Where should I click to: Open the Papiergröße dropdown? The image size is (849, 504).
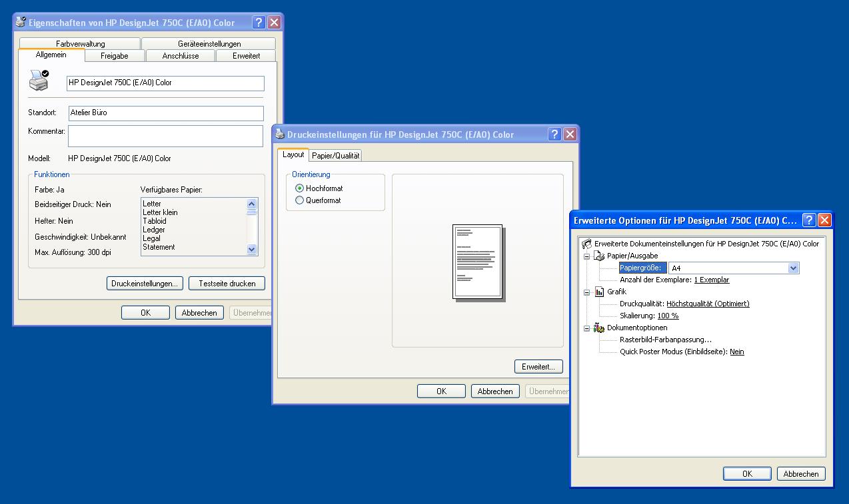click(x=793, y=268)
